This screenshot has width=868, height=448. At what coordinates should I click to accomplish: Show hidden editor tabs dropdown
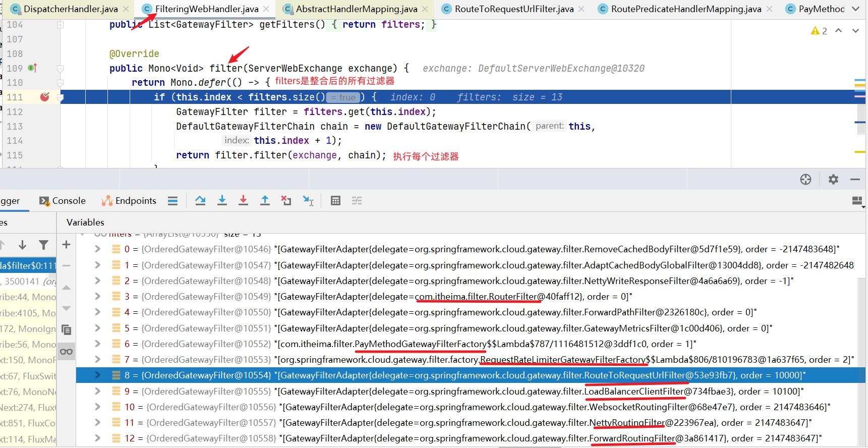[x=855, y=9]
